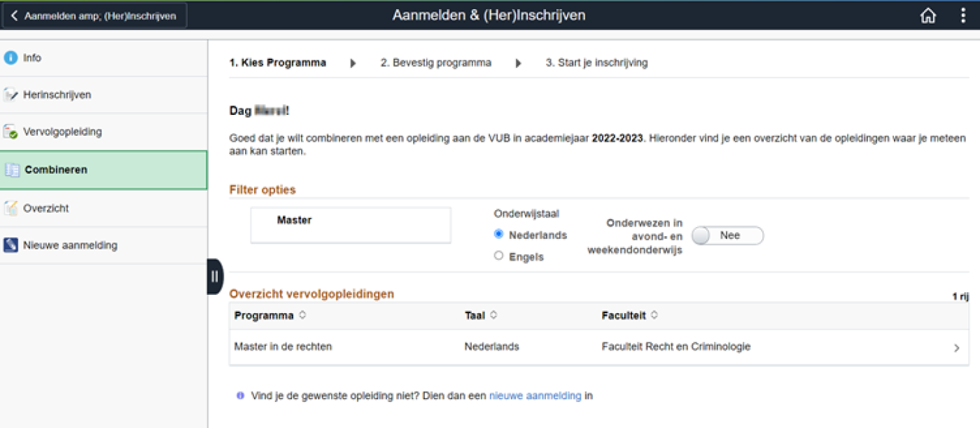Click the arrow after step 1 Kies Programma
The height and width of the screenshot is (428, 980).
[x=353, y=63]
